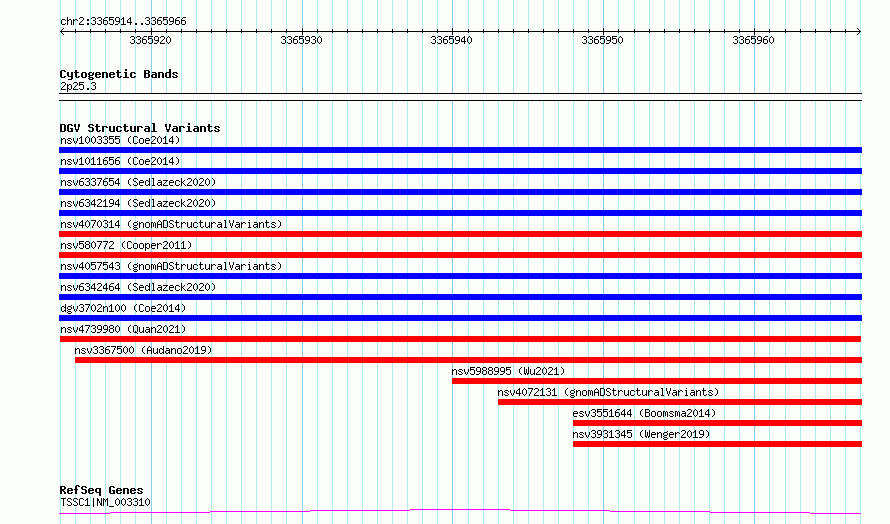The width and height of the screenshot is (890, 524).
Task: Click nsv4070314 (gnomADStructuralVariants) label
Action: (171, 224)
